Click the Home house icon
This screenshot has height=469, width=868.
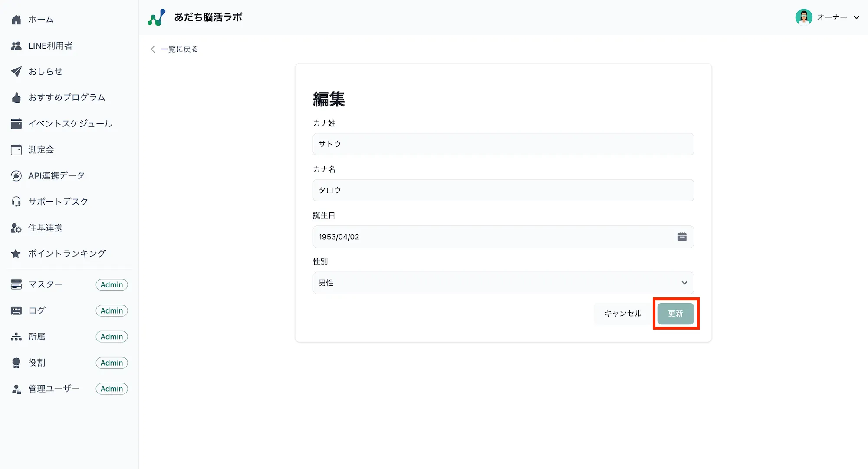coord(16,20)
